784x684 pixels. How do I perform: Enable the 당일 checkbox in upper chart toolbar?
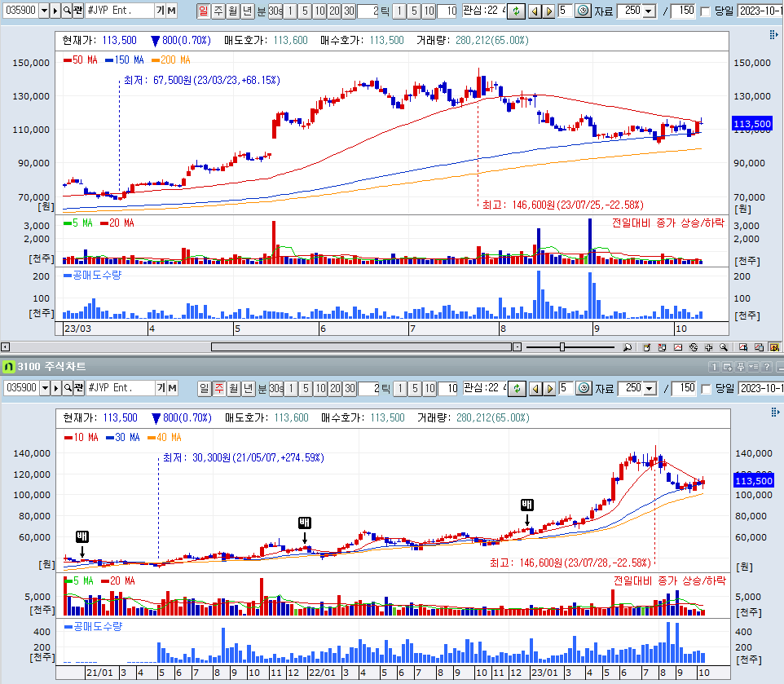(705, 11)
